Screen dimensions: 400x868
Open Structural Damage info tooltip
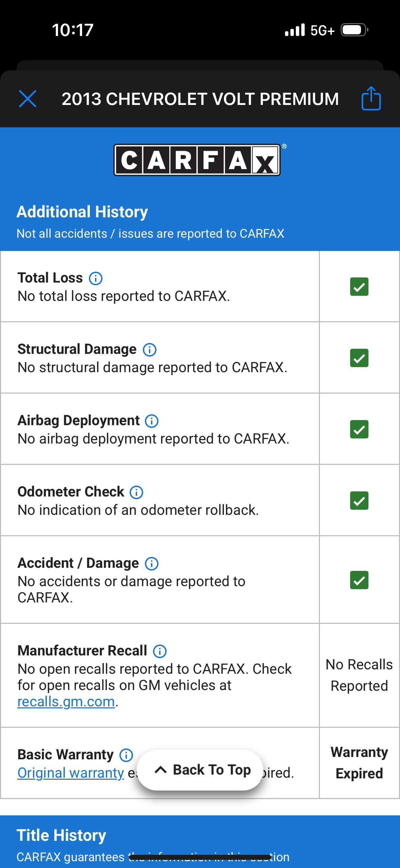150,349
